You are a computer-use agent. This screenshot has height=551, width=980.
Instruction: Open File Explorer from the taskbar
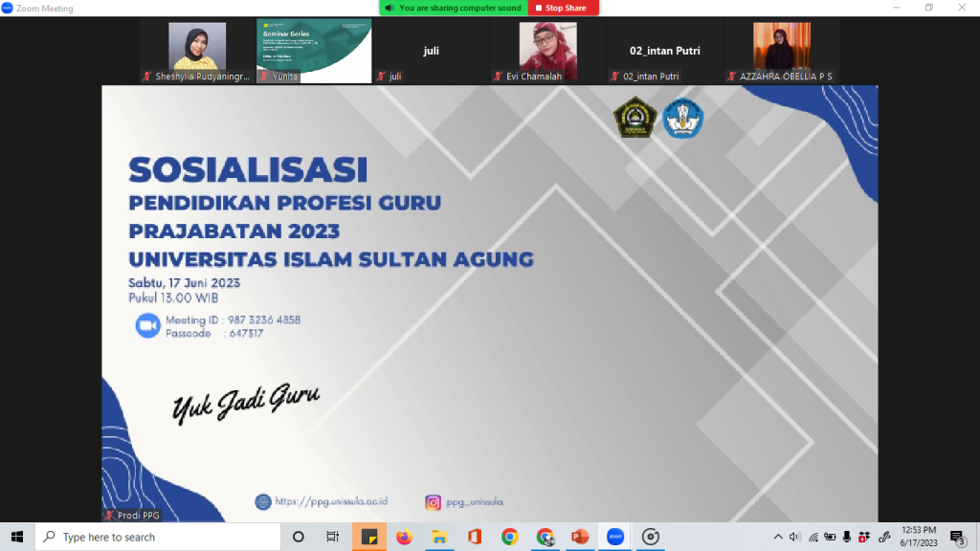[438, 537]
